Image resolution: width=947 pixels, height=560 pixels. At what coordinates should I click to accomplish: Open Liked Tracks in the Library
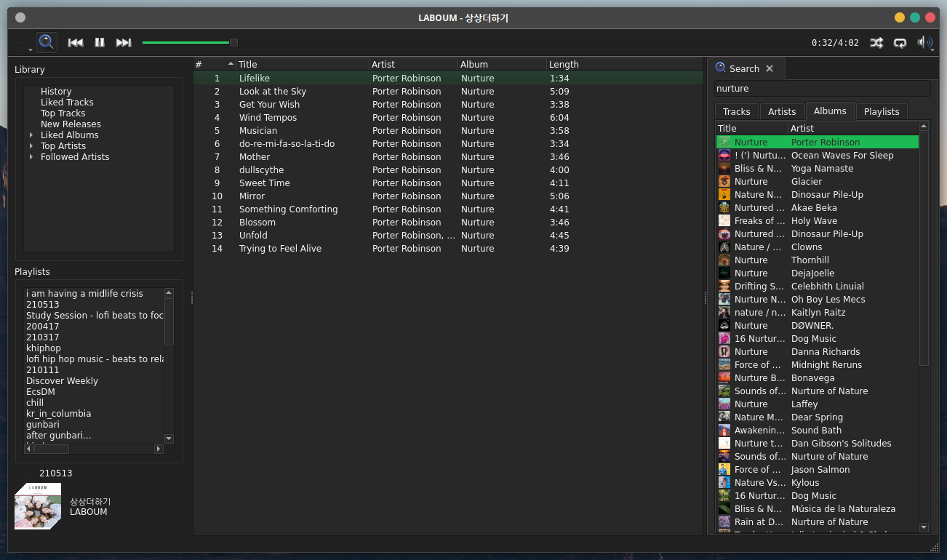pos(67,103)
